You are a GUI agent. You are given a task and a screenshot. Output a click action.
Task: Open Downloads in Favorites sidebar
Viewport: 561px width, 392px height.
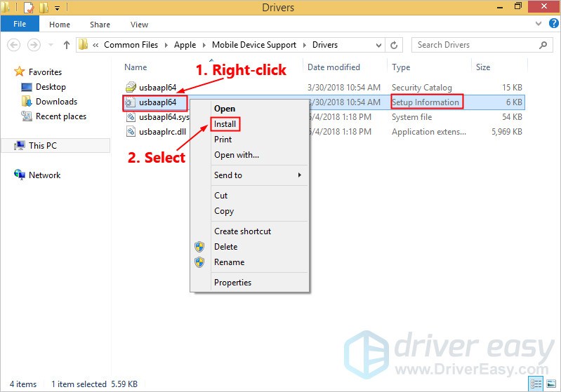point(56,102)
